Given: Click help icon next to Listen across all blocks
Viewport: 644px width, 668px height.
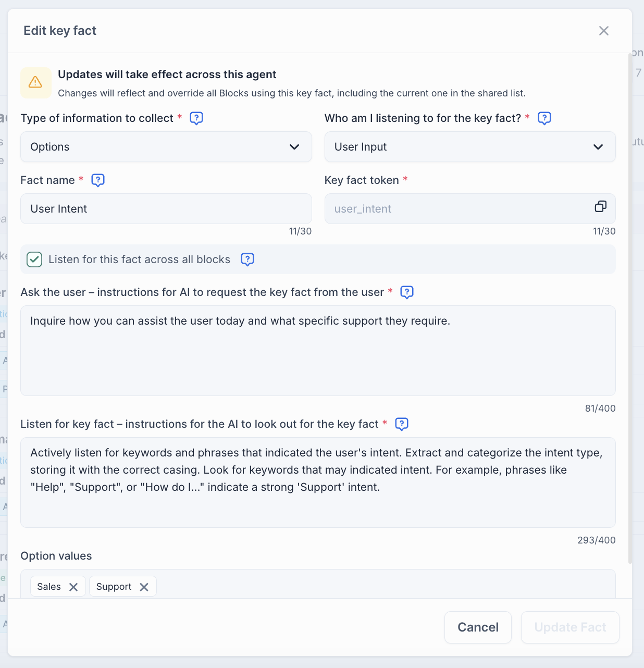Looking at the screenshot, I should 247,259.
